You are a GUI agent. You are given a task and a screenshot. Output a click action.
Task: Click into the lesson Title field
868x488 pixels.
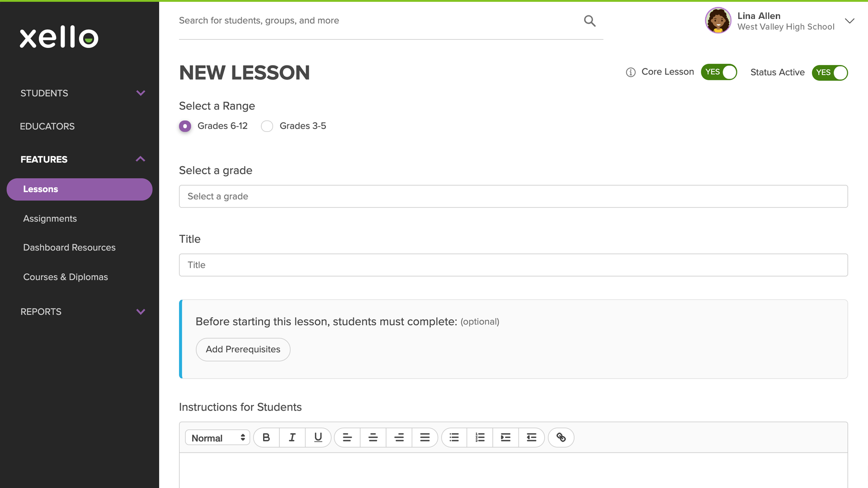pyautogui.click(x=513, y=265)
